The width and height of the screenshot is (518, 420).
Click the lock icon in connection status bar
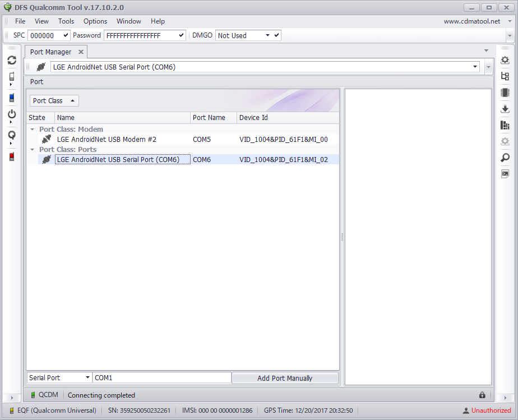click(x=482, y=395)
